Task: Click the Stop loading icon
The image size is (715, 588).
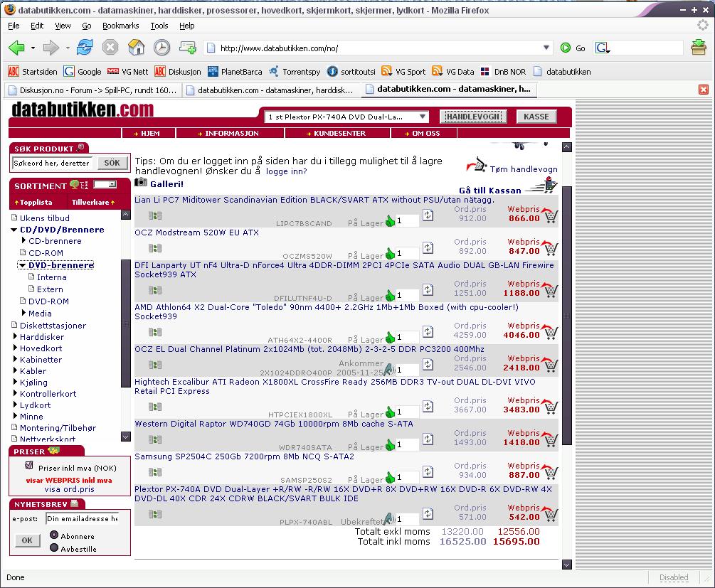Action: [110, 47]
